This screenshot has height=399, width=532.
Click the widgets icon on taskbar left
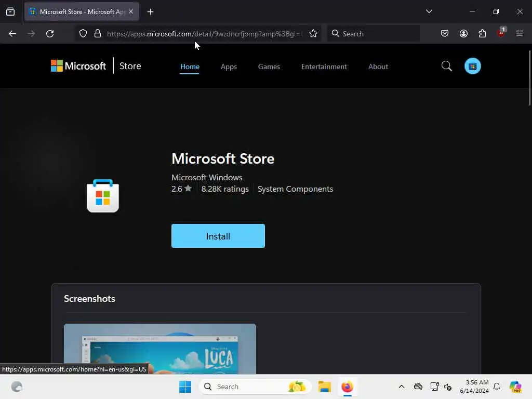(x=17, y=387)
